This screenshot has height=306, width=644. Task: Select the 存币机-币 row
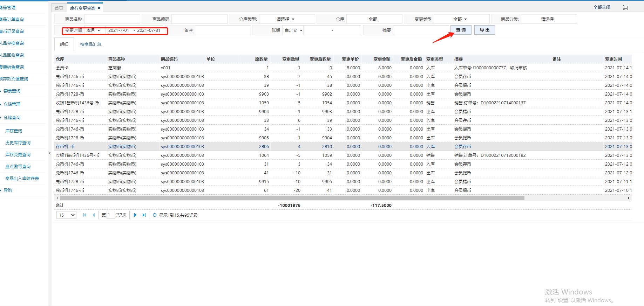pyautogui.click(x=343, y=147)
